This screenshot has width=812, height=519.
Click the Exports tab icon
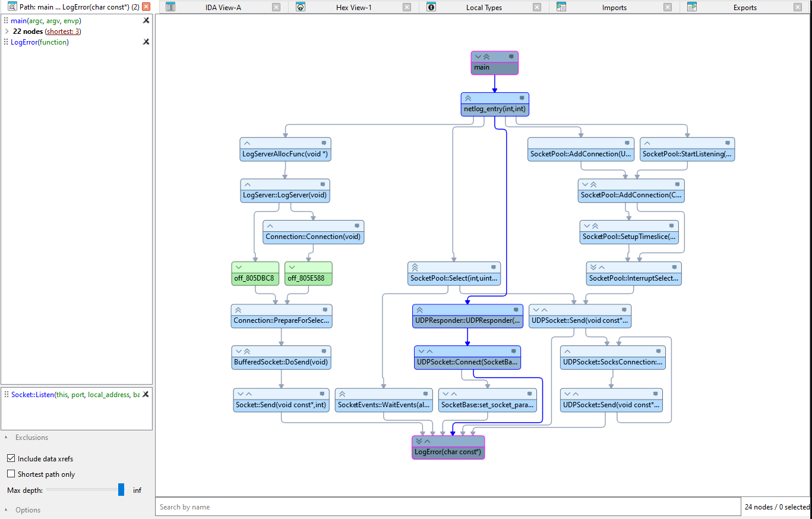tap(692, 7)
